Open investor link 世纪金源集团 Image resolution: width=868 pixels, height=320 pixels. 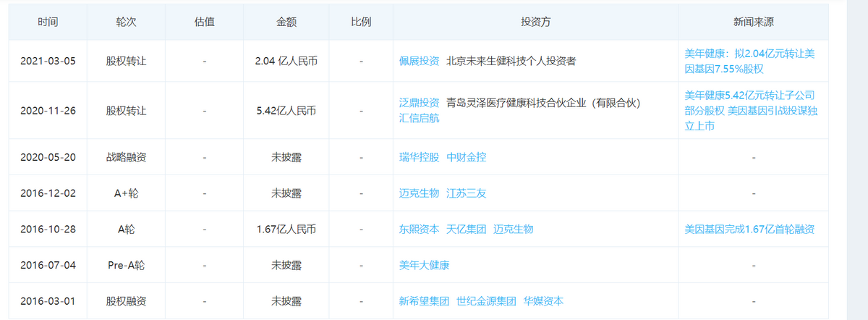(x=486, y=301)
